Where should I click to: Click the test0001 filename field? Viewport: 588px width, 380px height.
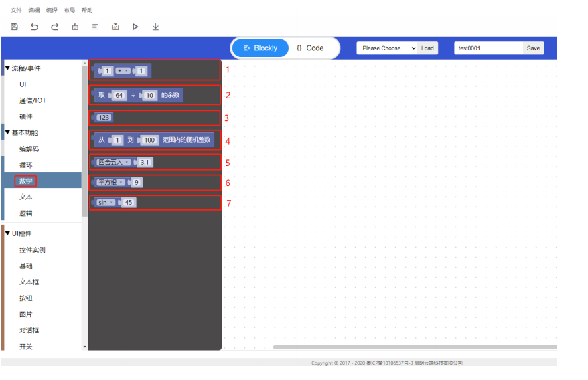coord(489,48)
